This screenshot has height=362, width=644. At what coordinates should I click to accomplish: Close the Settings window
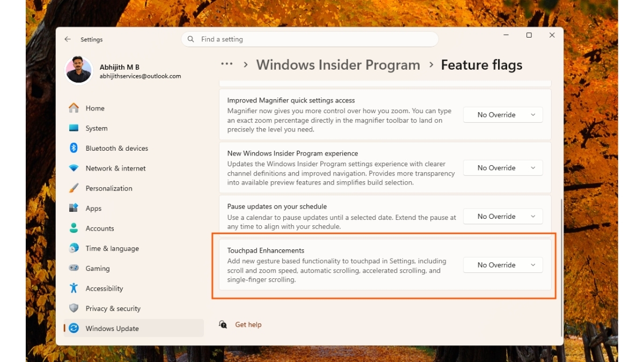click(552, 35)
